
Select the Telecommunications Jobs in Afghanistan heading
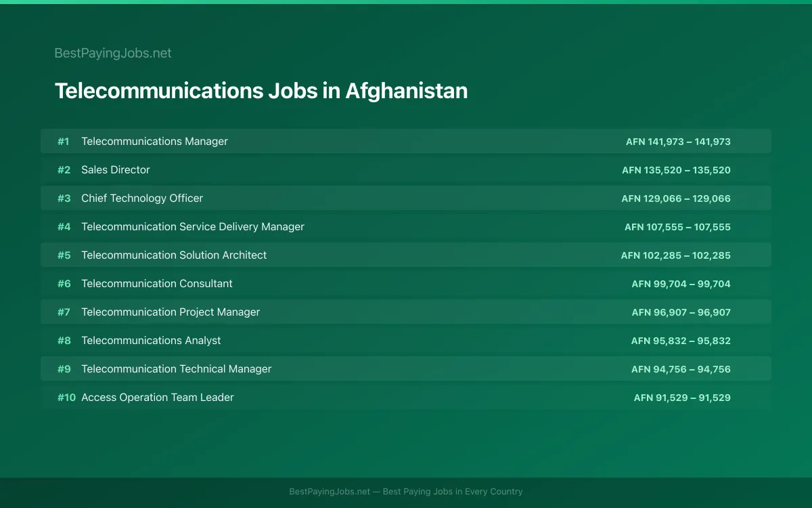(x=261, y=91)
